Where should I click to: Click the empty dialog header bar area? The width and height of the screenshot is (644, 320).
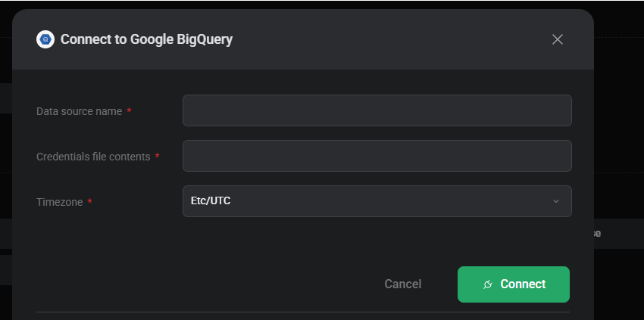tap(390, 39)
